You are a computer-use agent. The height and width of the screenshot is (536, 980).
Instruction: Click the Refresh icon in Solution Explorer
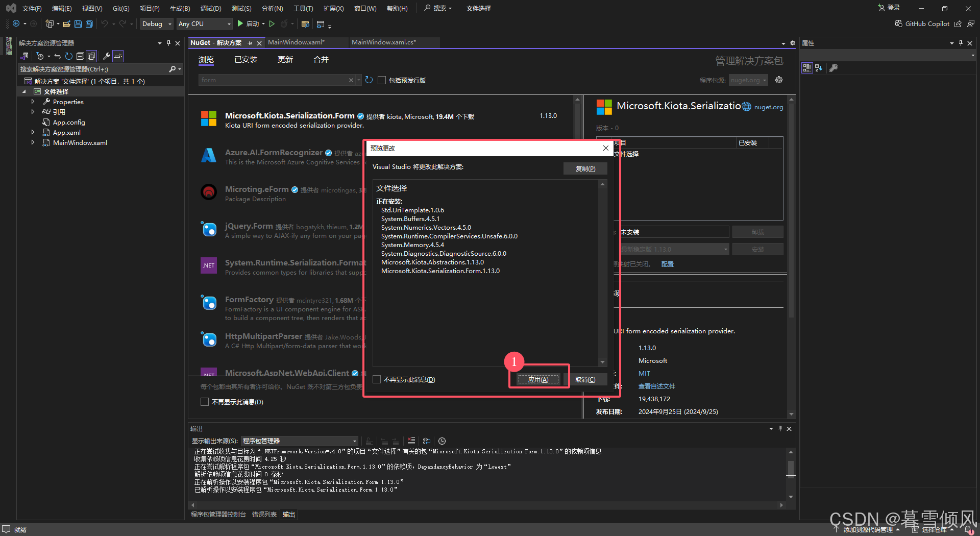69,56
